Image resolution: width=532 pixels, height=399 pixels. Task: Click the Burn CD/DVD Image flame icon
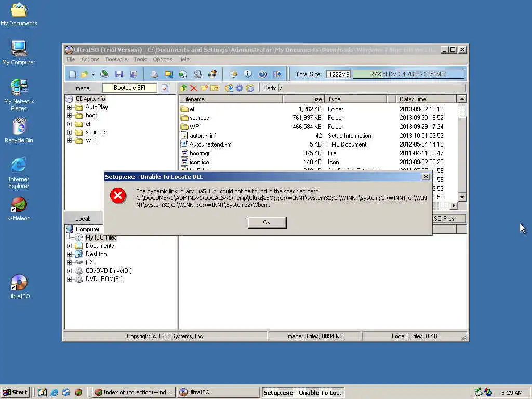click(x=212, y=74)
